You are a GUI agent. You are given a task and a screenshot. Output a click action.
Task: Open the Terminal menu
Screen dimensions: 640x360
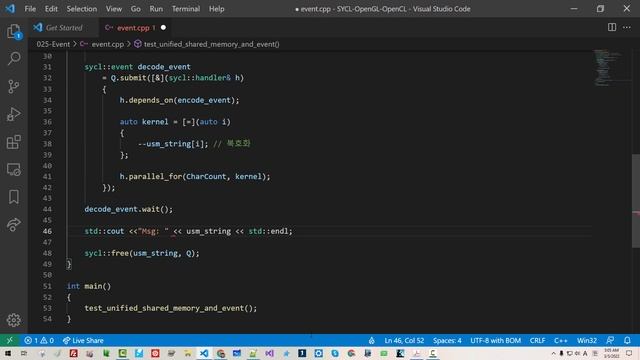(186, 9)
